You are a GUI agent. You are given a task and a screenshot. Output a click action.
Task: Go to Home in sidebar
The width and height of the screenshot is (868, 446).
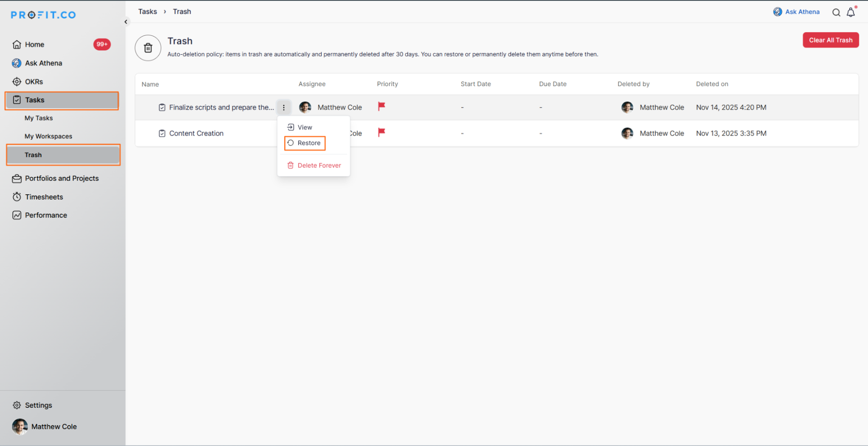(x=34, y=44)
